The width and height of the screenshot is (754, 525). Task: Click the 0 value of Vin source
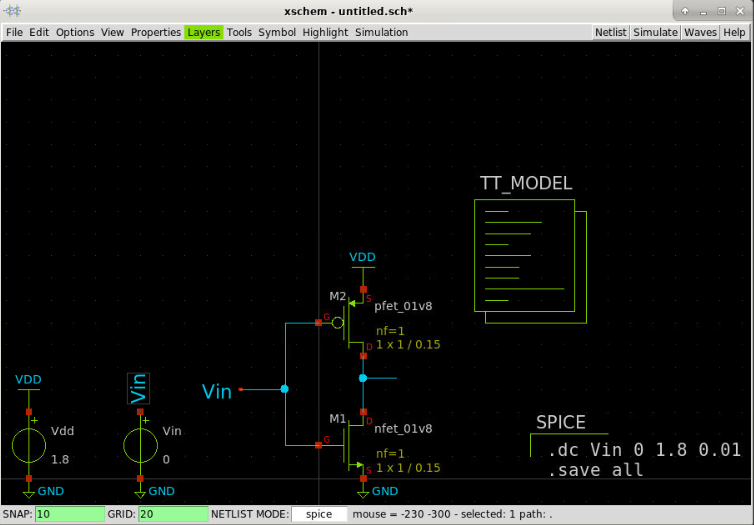click(x=166, y=460)
